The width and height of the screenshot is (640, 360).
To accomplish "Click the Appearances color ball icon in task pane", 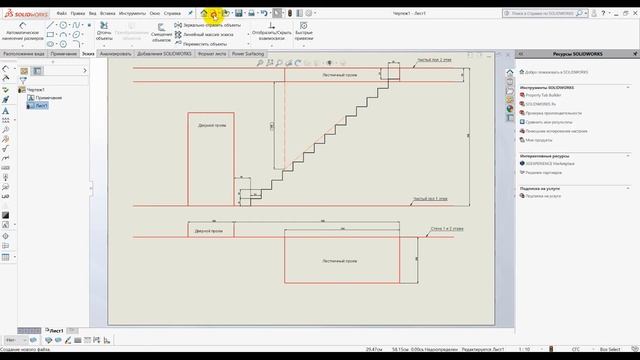I will click(x=510, y=109).
